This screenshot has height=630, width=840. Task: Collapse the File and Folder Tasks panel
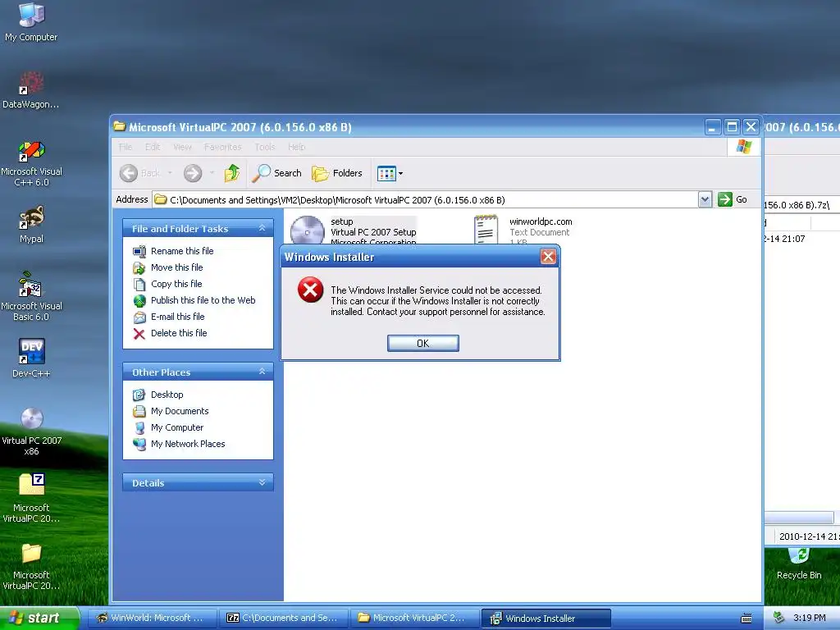pos(262,228)
